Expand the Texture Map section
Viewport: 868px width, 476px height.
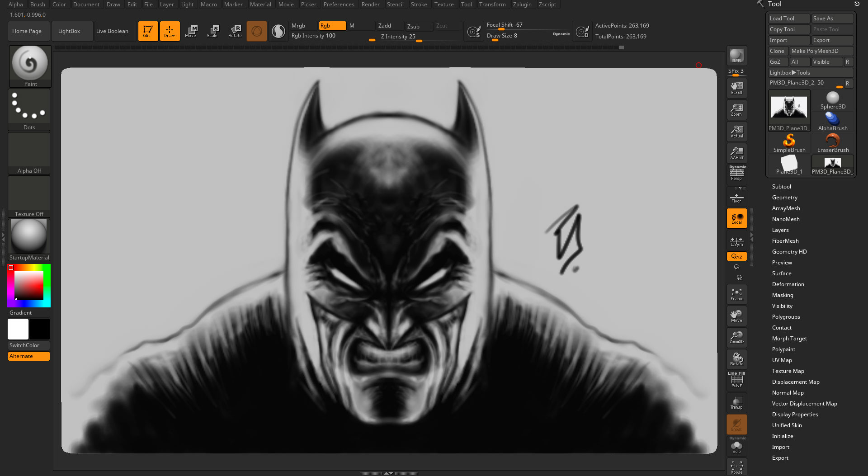788,371
